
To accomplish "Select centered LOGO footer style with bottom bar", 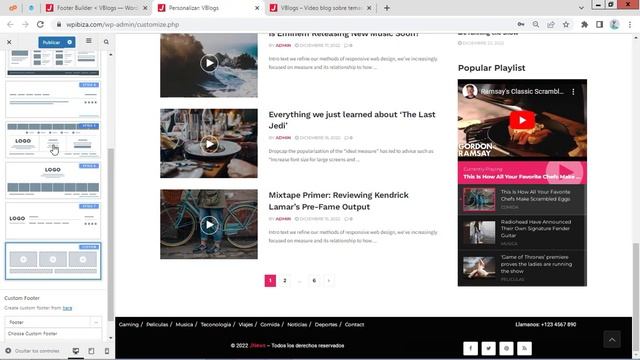I will coord(53,180).
